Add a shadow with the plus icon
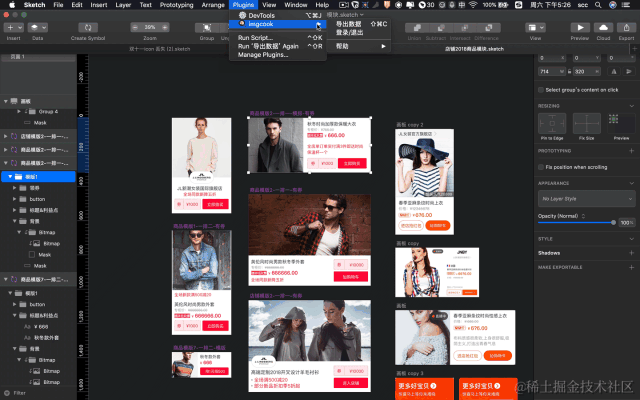The width and height of the screenshot is (640, 400). (x=631, y=253)
